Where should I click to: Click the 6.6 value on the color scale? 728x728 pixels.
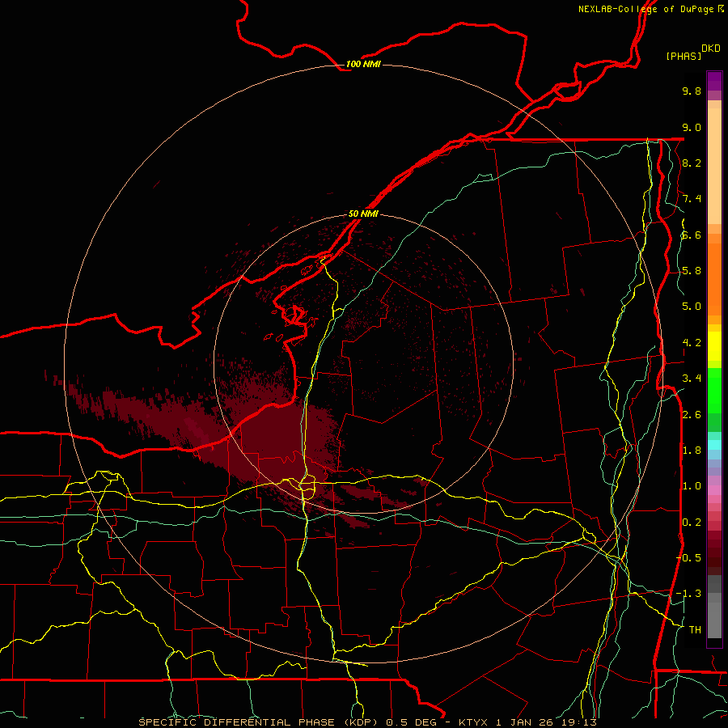[x=692, y=235]
